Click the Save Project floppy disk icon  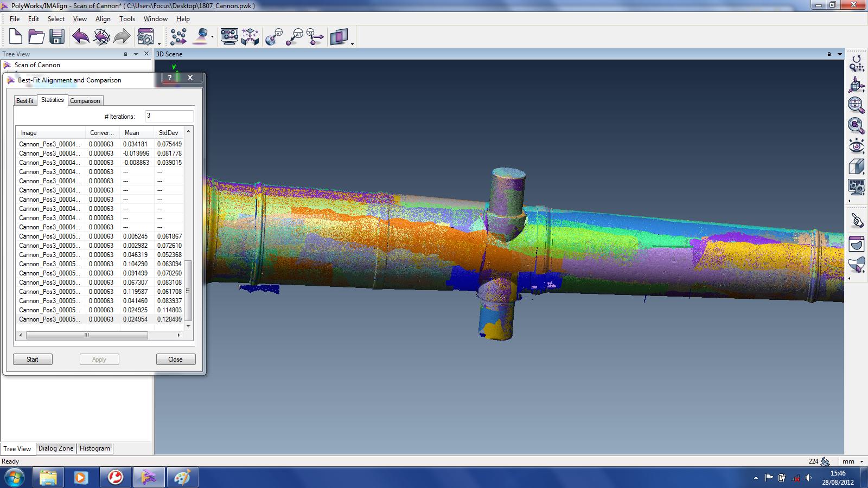[x=57, y=37]
